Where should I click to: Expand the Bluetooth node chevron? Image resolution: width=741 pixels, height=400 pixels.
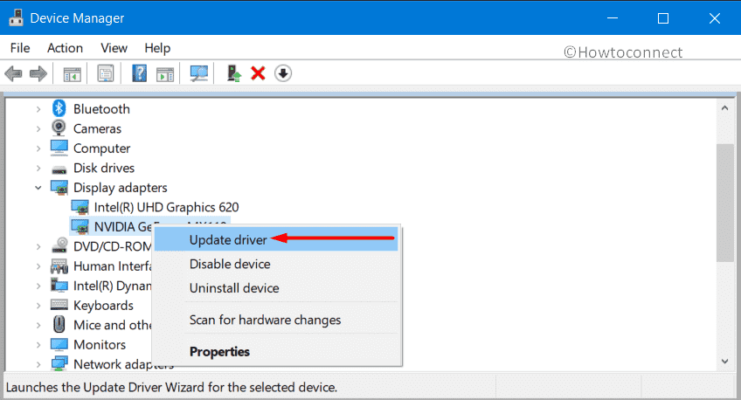click(38, 109)
